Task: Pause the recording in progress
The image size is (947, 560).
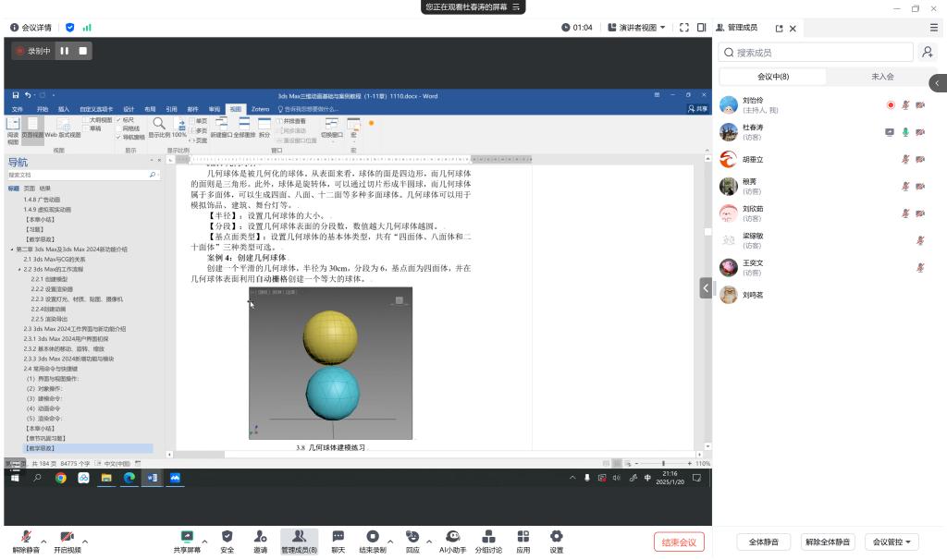Action: point(65,51)
